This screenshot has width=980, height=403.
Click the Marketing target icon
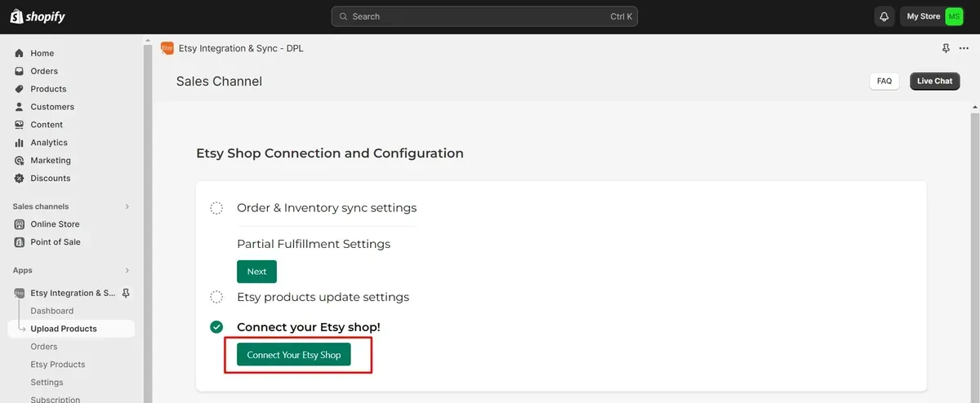point(20,161)
